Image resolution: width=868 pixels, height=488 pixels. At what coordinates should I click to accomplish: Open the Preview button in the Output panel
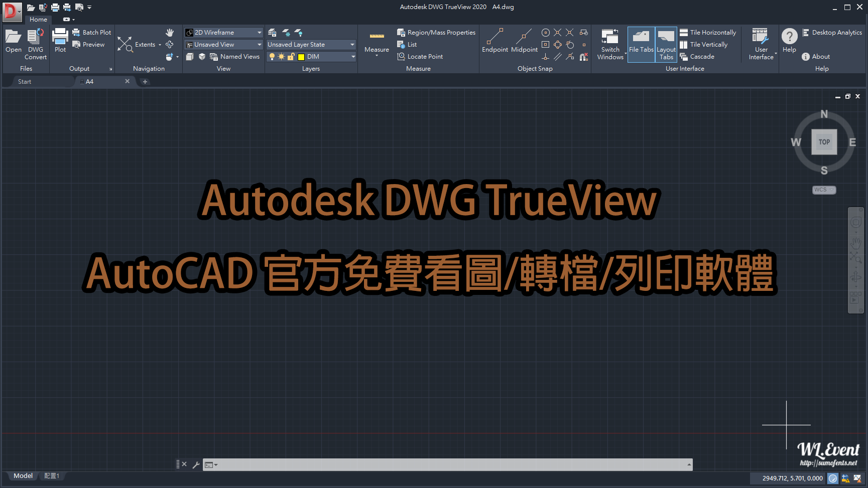pos(88,45)
